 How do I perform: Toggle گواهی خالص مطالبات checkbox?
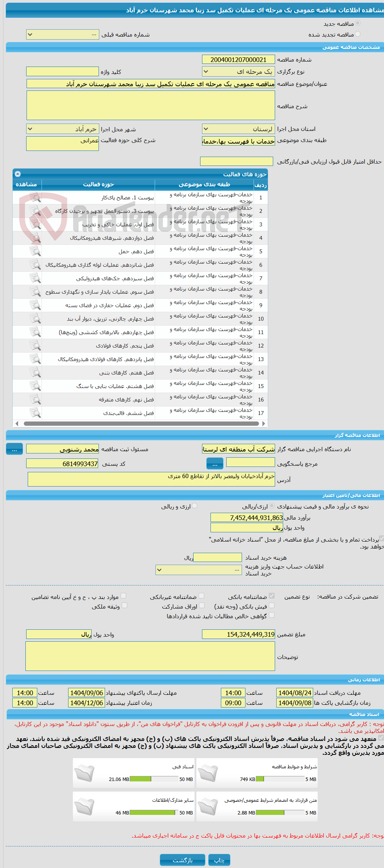click(x=272, y=615)
